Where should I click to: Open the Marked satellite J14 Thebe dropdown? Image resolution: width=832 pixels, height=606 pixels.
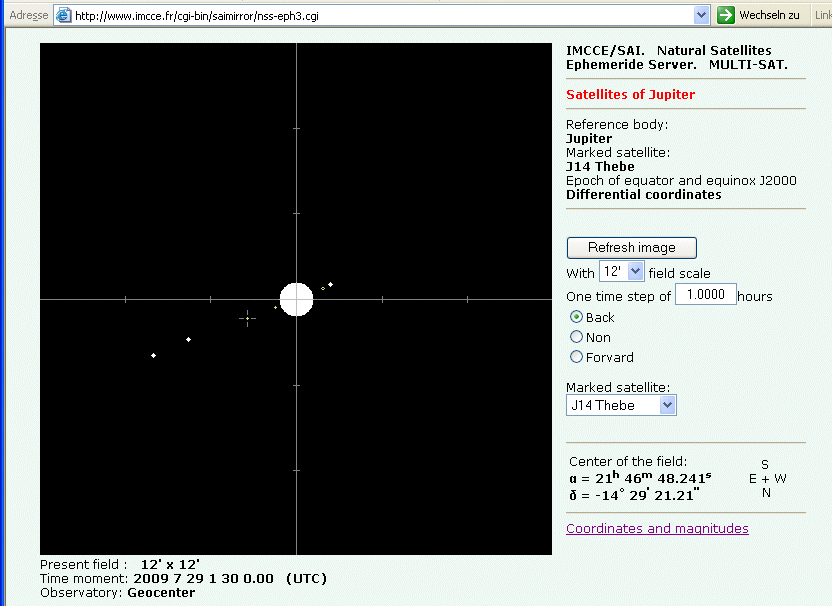621,405
